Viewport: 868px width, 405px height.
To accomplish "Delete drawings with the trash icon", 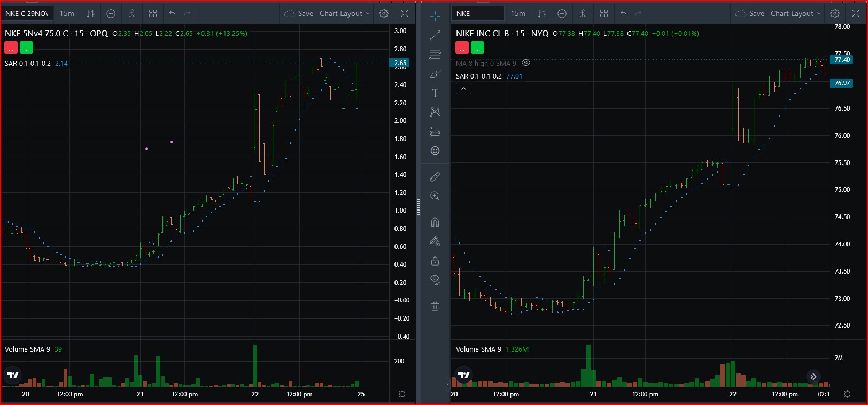I will (435, 306).
